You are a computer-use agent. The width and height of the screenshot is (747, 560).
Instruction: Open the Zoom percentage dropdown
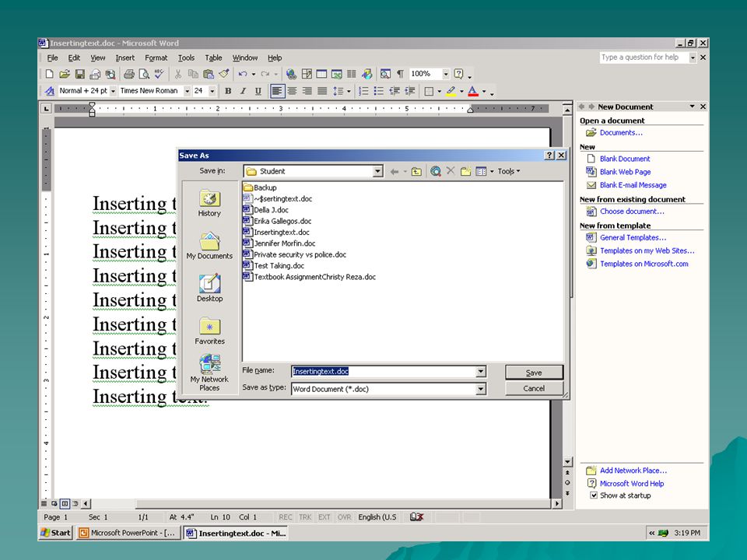[x=446, y=74]
